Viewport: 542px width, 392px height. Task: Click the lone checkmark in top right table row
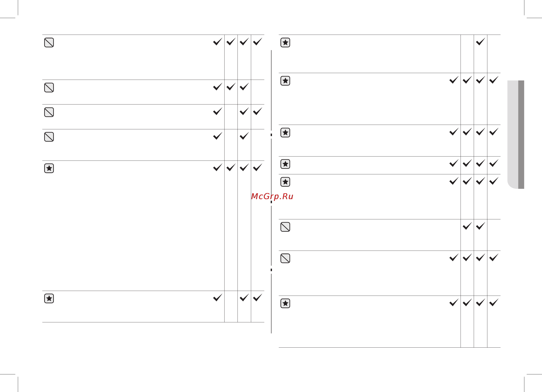click(x=480, y=42)
